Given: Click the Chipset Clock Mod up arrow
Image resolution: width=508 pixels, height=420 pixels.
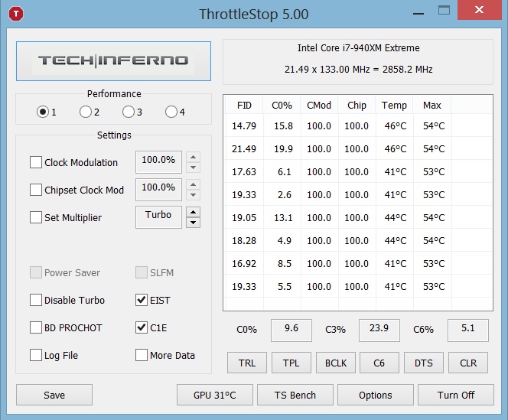Looking at the screenshot, I should 193,184.
